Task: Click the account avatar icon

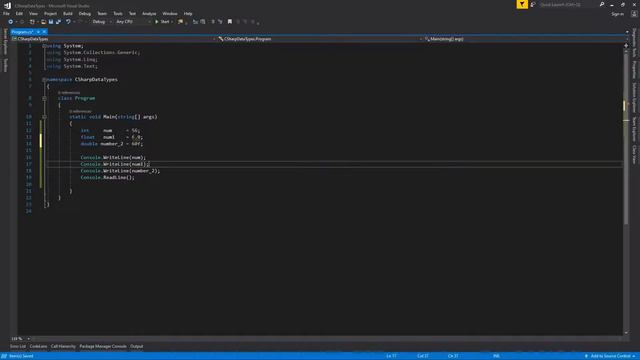Action: coord(634,14)
